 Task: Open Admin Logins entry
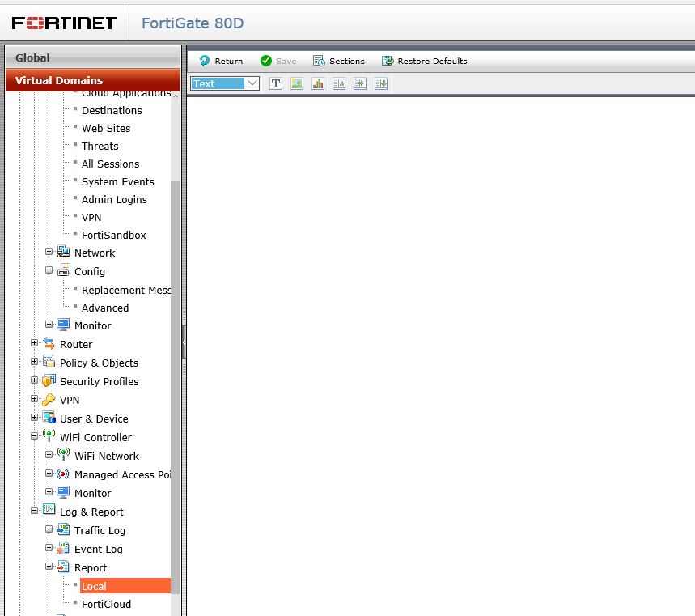[114, 200]
